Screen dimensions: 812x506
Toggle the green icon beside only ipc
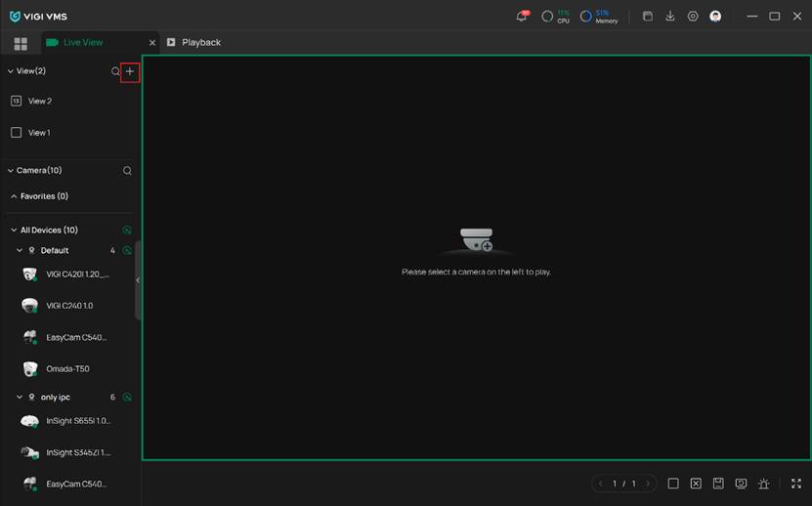coord(127,398)
